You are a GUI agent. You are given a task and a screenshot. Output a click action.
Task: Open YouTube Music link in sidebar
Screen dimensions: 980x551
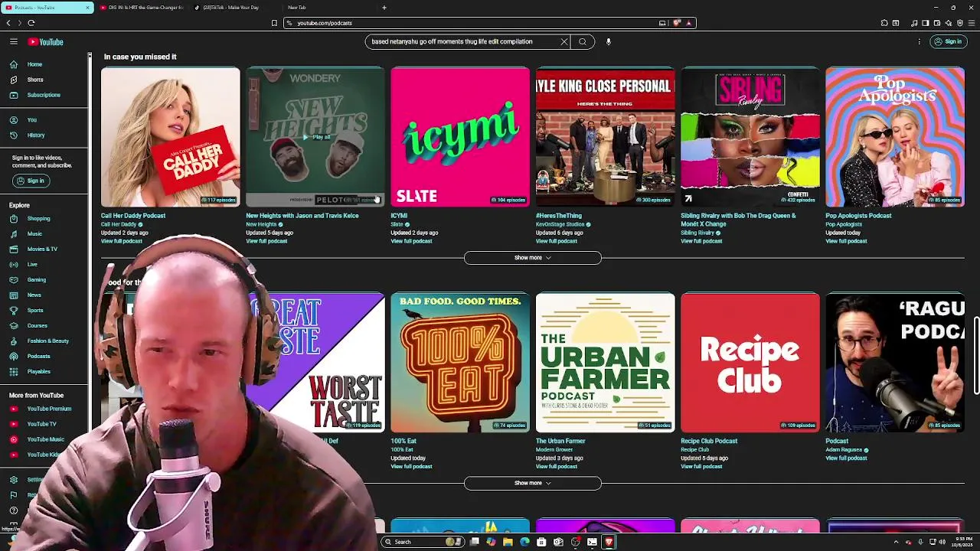[x=44, y=439]
